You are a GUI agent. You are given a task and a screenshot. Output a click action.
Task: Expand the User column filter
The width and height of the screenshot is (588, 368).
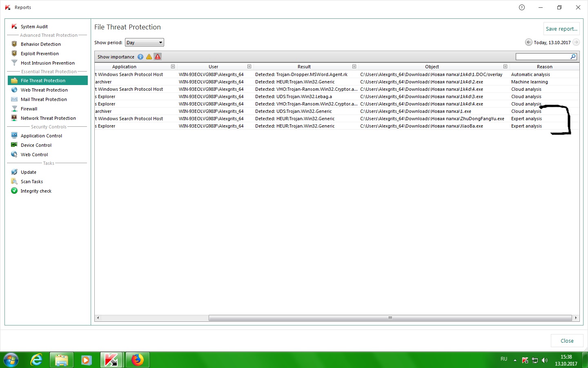point(249,67)
